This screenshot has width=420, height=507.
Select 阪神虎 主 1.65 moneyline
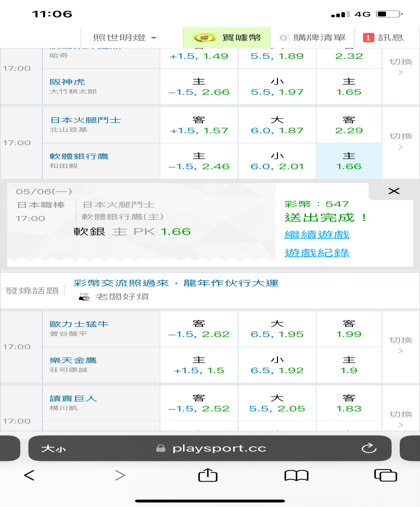click(349, 87)
